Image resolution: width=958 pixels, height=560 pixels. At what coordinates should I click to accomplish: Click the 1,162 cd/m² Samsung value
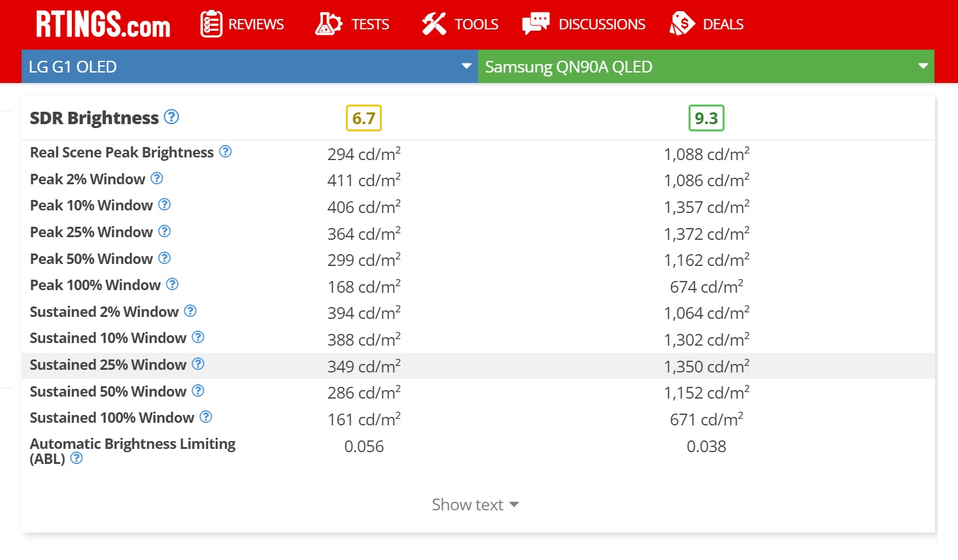pos(706,259)
